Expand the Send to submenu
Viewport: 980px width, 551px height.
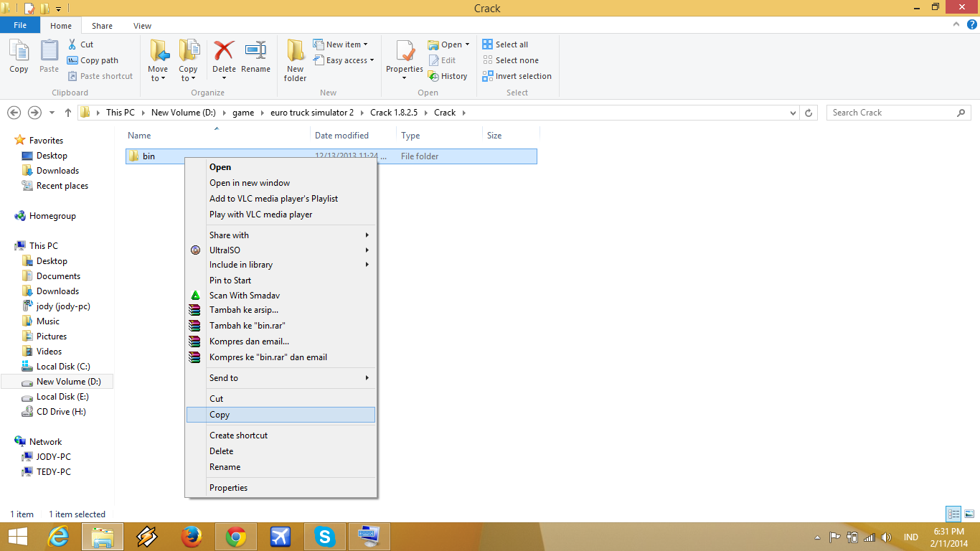tap(281, 378)
